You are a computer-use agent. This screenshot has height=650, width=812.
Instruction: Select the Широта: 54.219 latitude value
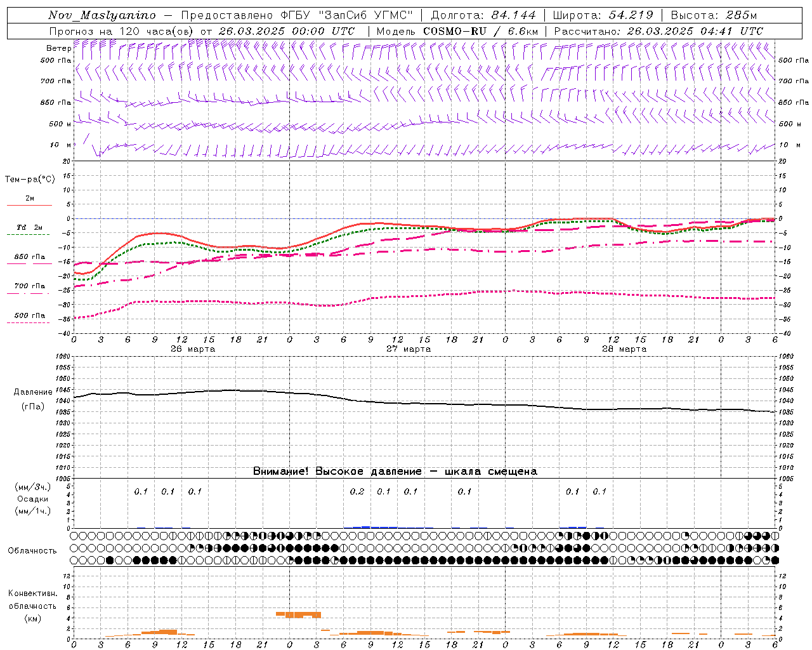click(x=604, y=15)
